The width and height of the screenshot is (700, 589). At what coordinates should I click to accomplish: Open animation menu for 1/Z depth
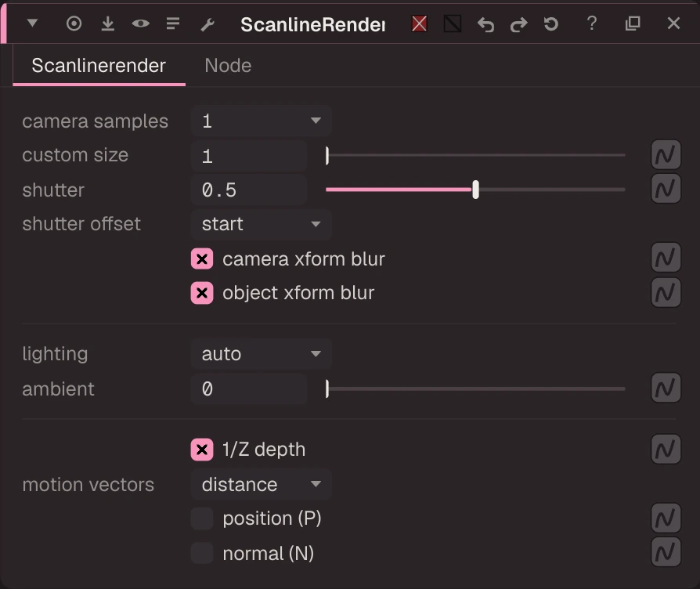pyautogui.click(x=666, y=449)
